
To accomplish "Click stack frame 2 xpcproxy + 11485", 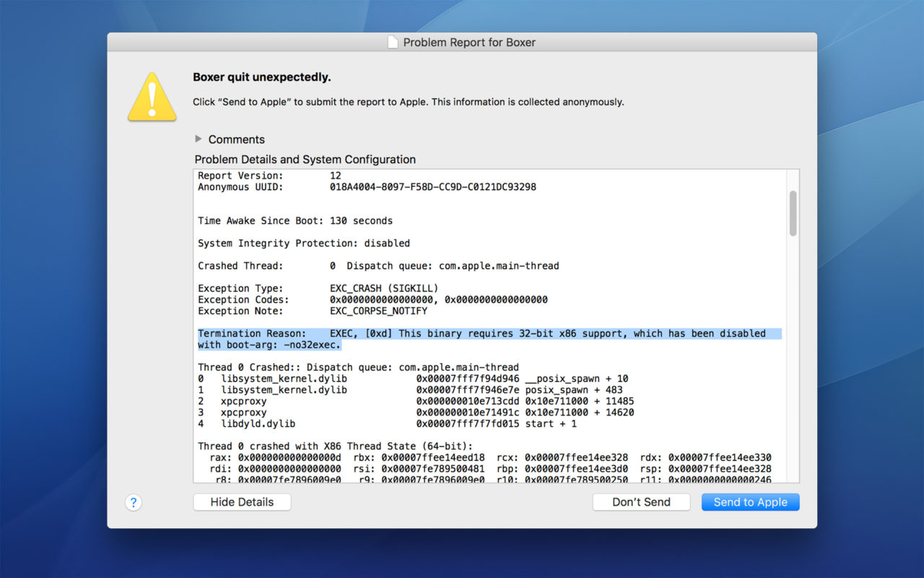I will [x=416, y=401].
